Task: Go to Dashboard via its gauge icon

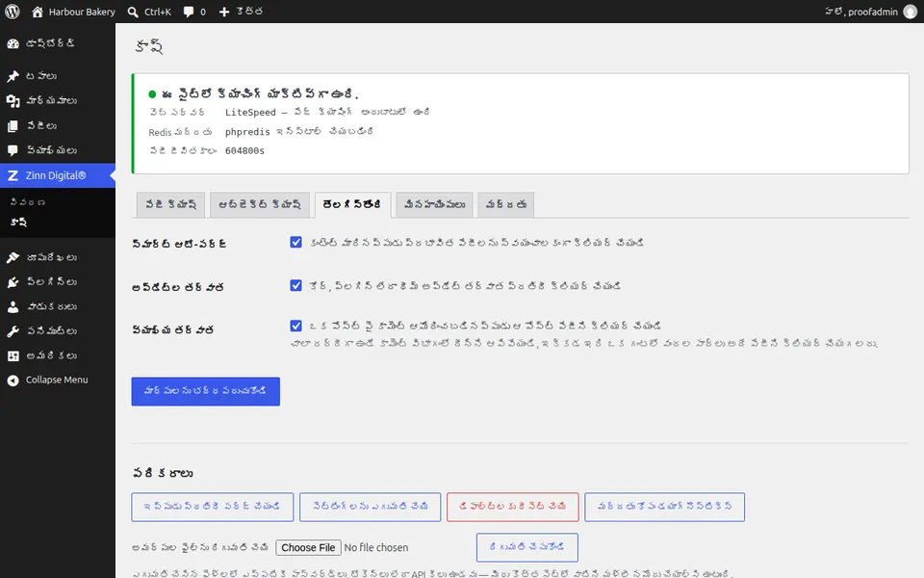Action: pyautogui.click(x=13, y=43)
